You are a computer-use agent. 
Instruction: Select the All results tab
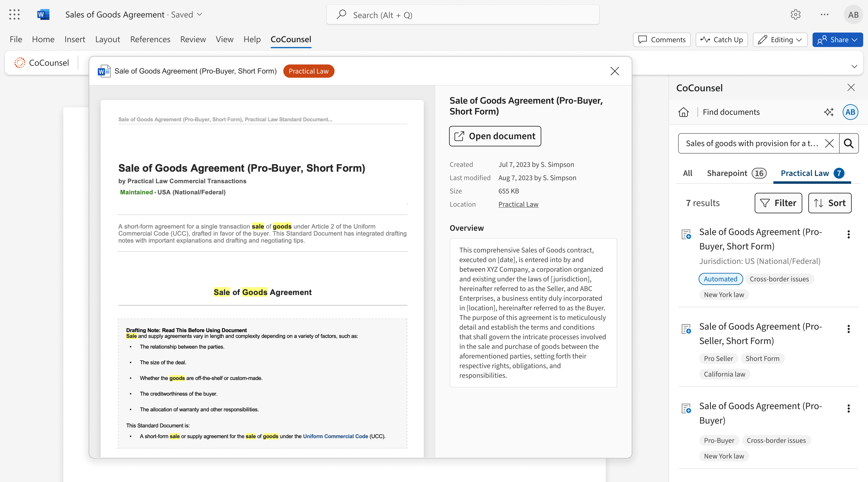pos(687,173)
